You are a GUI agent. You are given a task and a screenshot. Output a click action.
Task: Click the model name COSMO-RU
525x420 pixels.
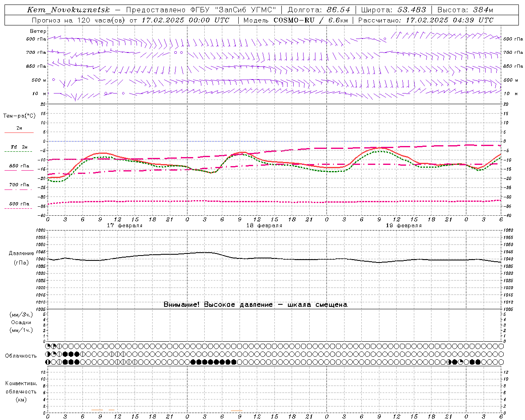[294, 20]
